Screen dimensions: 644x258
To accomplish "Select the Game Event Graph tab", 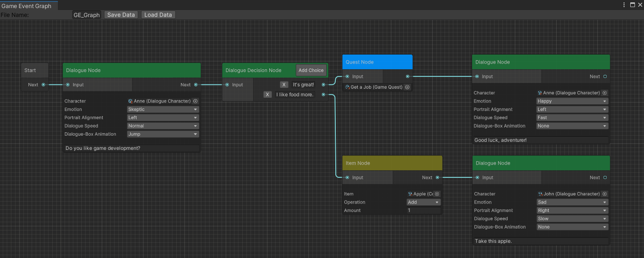I will (27, 6).
